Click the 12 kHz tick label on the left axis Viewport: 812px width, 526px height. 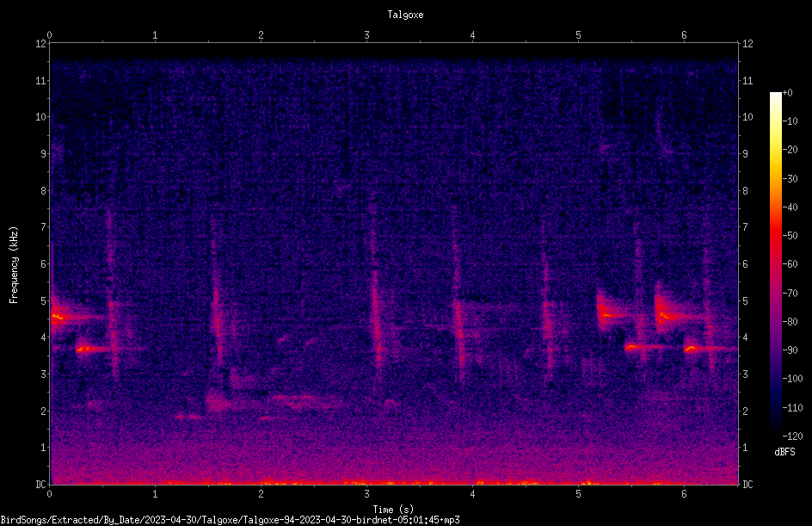(x=41, y=44)
